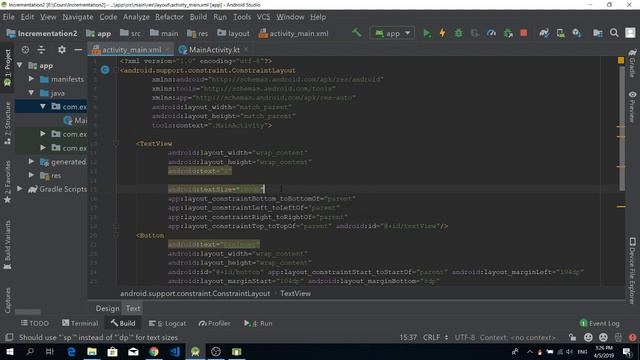The height and width of the screenshot is (360, 640).
Task: Collapse all in project panel
Action: [41, 50]
